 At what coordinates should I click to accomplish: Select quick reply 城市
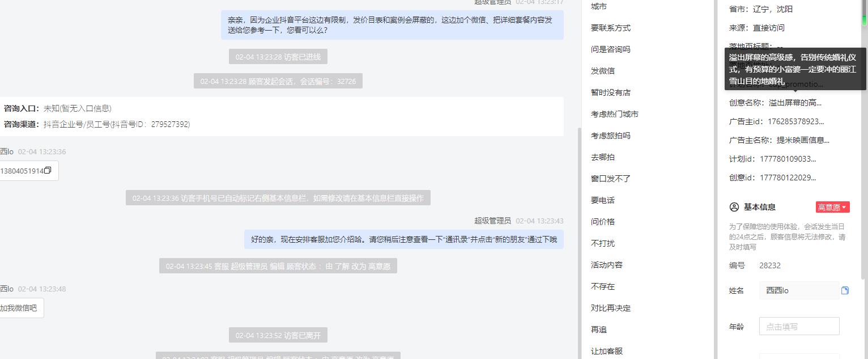599,7
